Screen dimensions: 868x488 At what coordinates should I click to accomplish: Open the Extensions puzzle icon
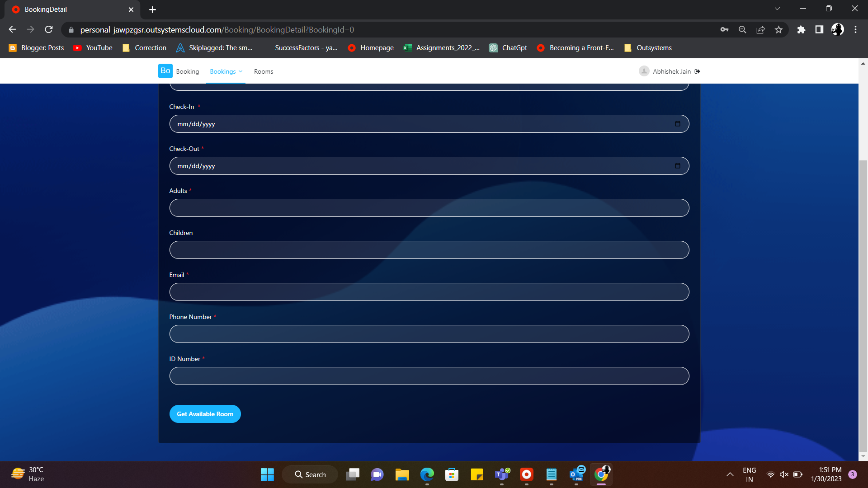click(x=801, y=30)
